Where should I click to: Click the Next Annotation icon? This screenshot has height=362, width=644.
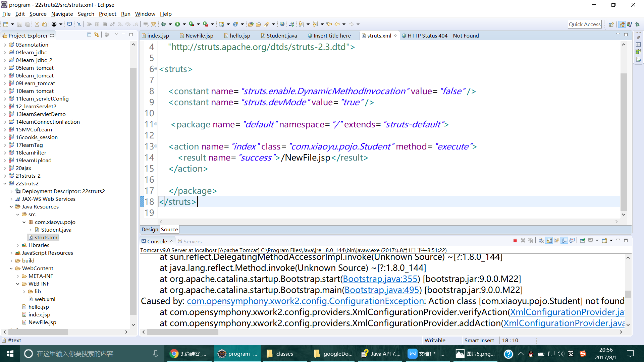point(301,24)
